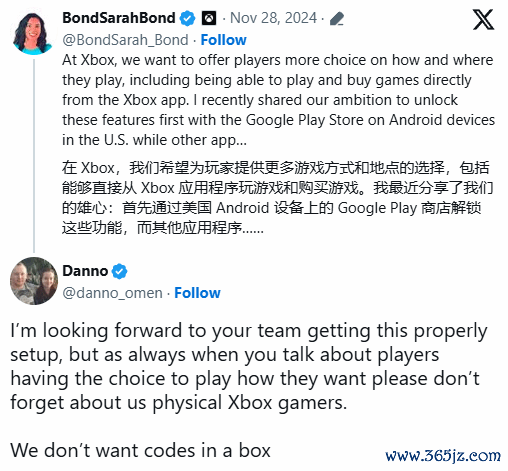Click the X logo icon
Image resolution: width=508 pixels, height=471 pixels.
tap(484, 19)
